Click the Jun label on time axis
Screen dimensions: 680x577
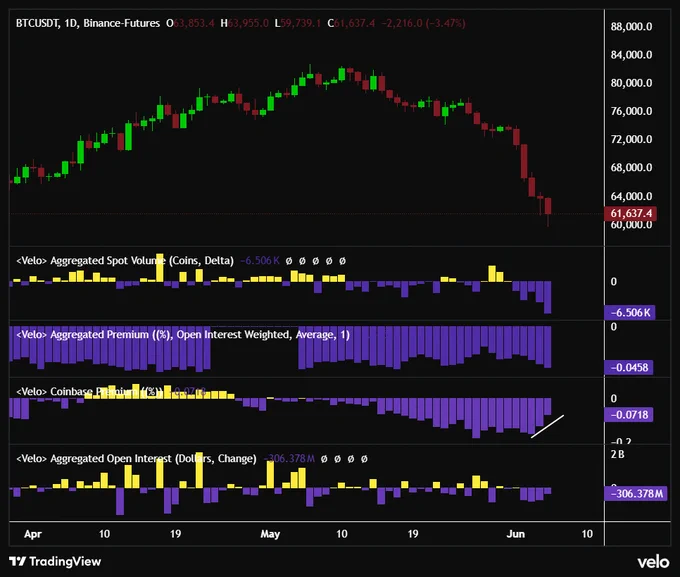click(516, 534)
